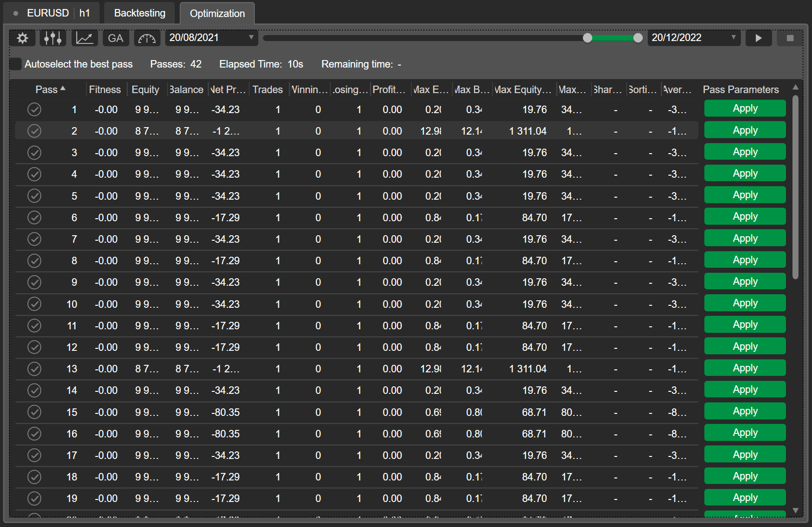This screenshot has width=812, height=527.
Task: Click the scrollbar down arrow
Action: coord(795,510)
